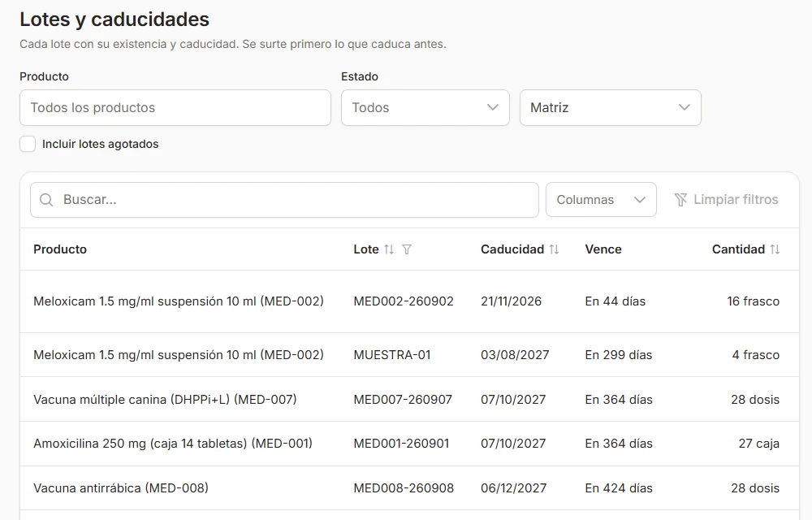
Task: Click En 299 días value
Action: [x=619, y=355]
